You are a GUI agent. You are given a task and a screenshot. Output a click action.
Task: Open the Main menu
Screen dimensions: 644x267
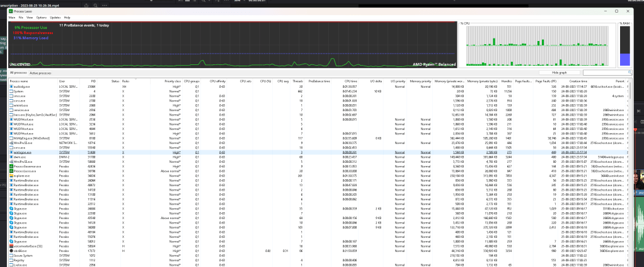(x=12, y=18)
